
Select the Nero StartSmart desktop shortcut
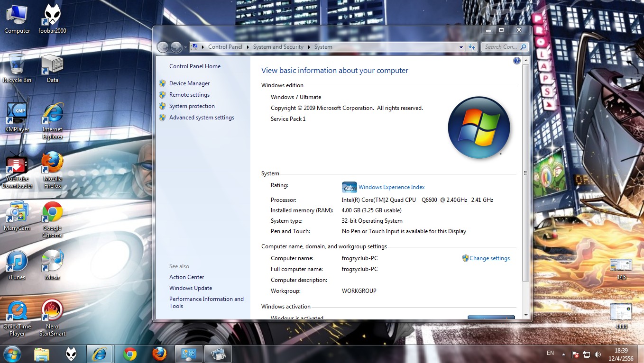pyautogui.click(x=52, y=318)
